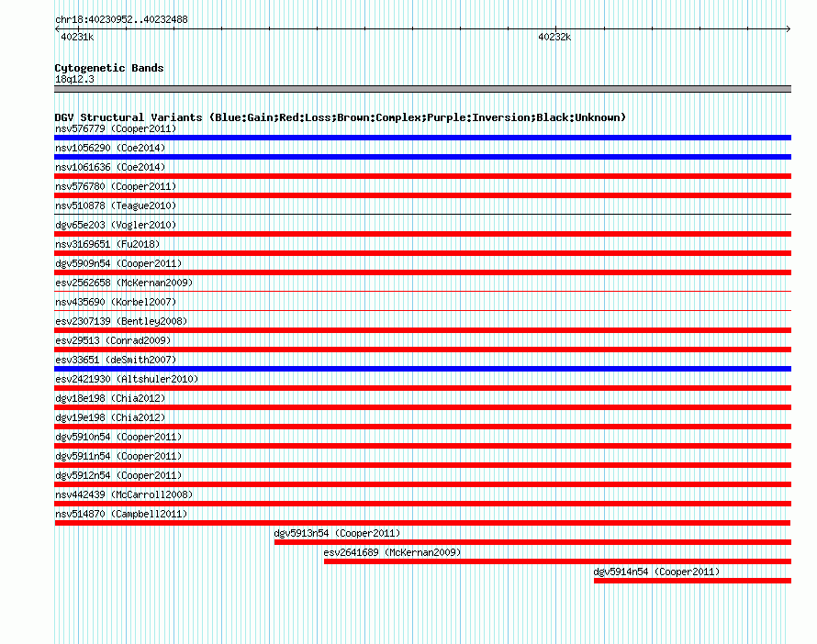Click the red bar under dgv5914n54
Image resolution: width=817 pixels, height=644 pixels.
coord(692,581)
